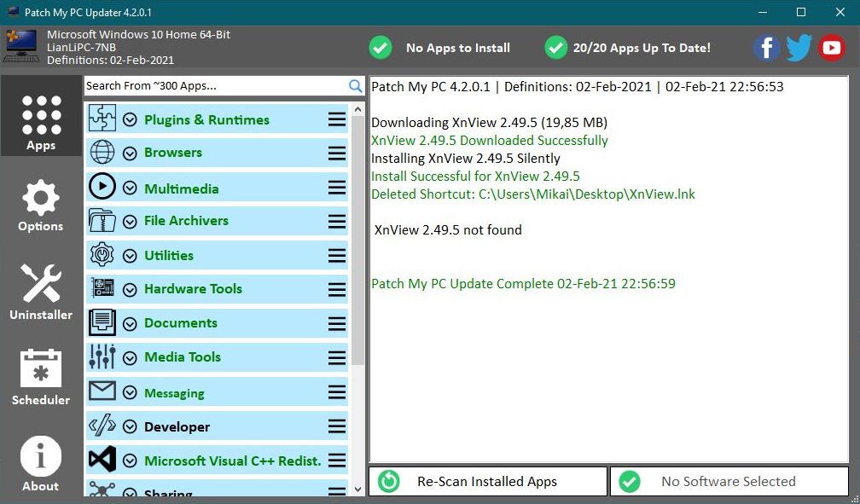Click the Developer code brackets icon
860x504 pixels.
[x=102, y=426]
